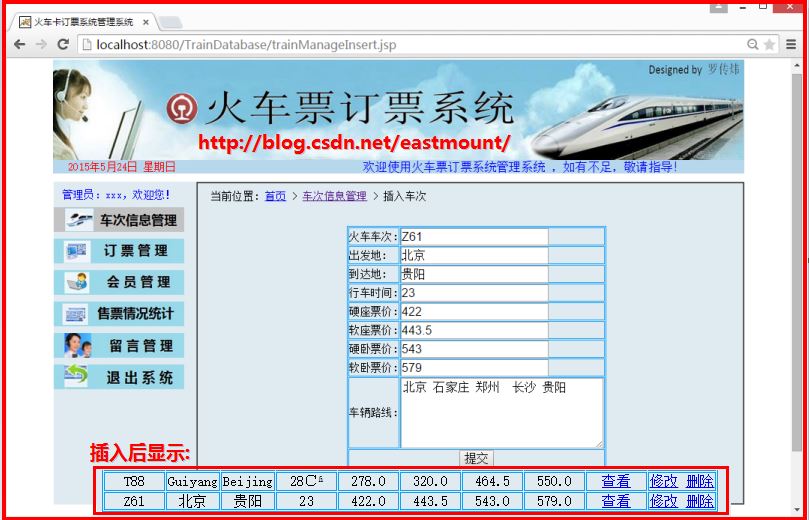Click the 软座票价 input with 443.5
809x520 pixels.
(x=474, y=330)
